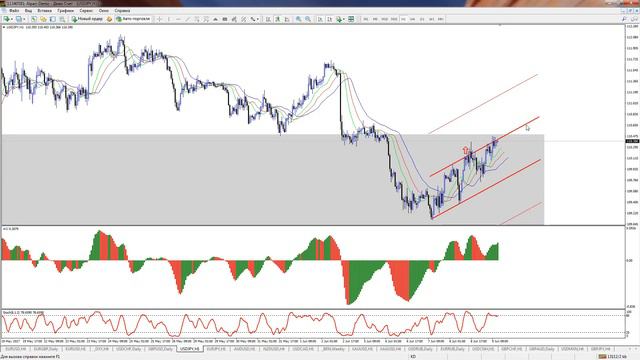
Task: Expand the New Chart dropdown arrow
Action: 11,19
